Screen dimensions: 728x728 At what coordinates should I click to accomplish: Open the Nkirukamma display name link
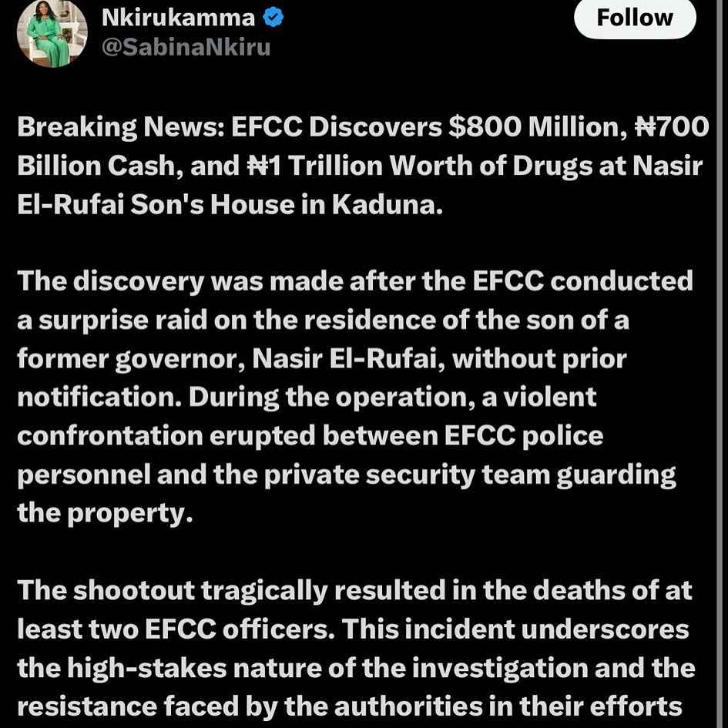(x=178, y=18)
